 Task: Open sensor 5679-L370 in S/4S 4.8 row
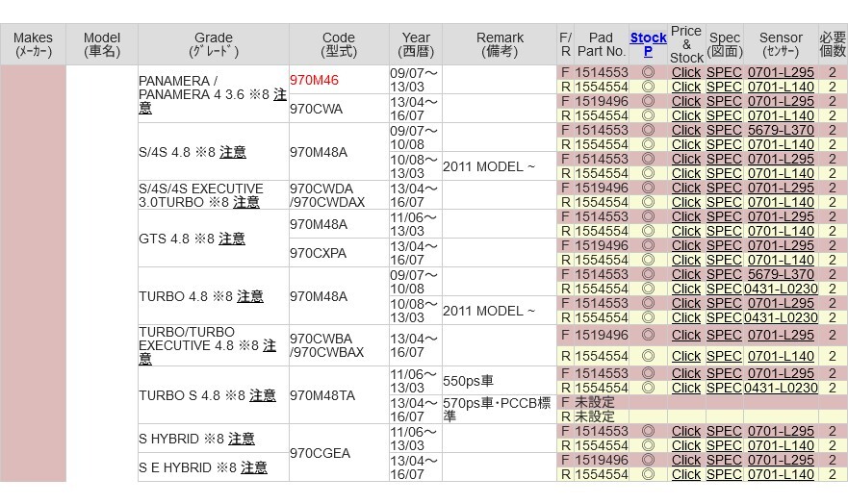click(x=781, y=130)
